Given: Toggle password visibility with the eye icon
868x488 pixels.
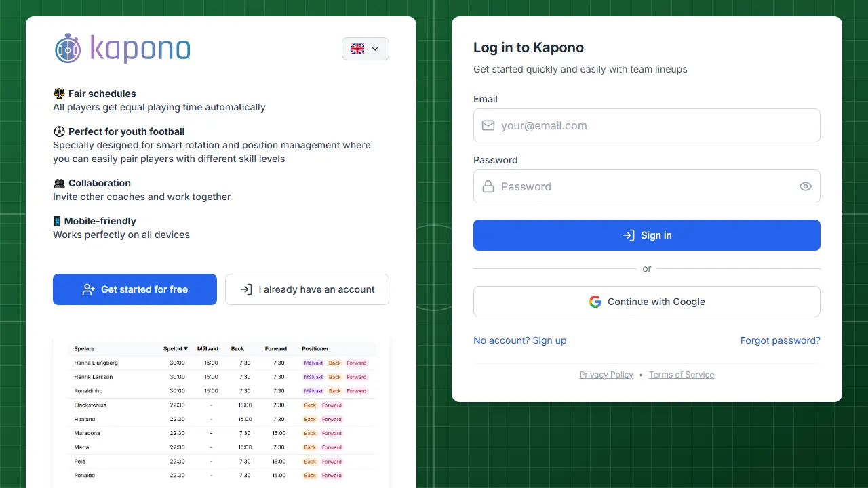Looking at the screenshot, I should point(806,186).
